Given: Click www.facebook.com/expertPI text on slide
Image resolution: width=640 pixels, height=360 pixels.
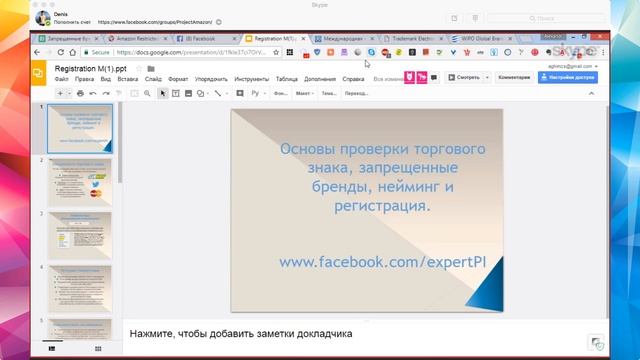Looking at the screenshot, I should (x=382, y=262).
